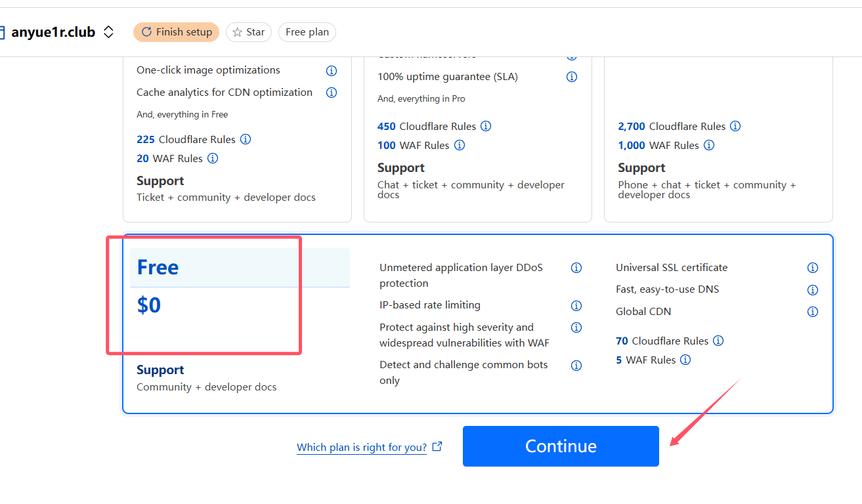Screen dimensions: 862x504
Task: Click the "70 Cloudflare Rules" text
Action: (662, 341)
